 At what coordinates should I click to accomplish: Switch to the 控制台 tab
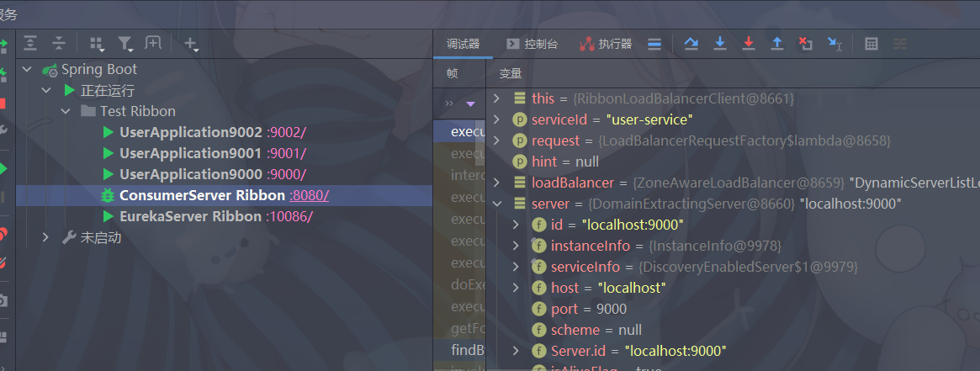[532, 44]
